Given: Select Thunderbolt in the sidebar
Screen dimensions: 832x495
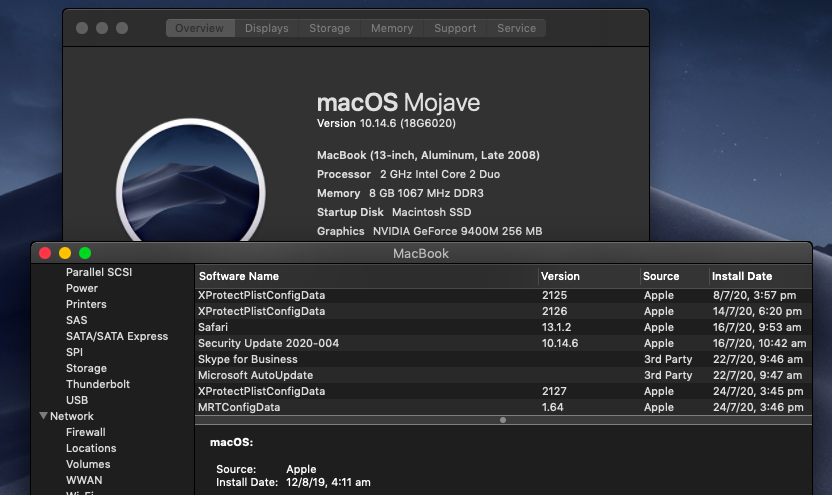Looking at the screenshot, I should click(x=98, y=384).
